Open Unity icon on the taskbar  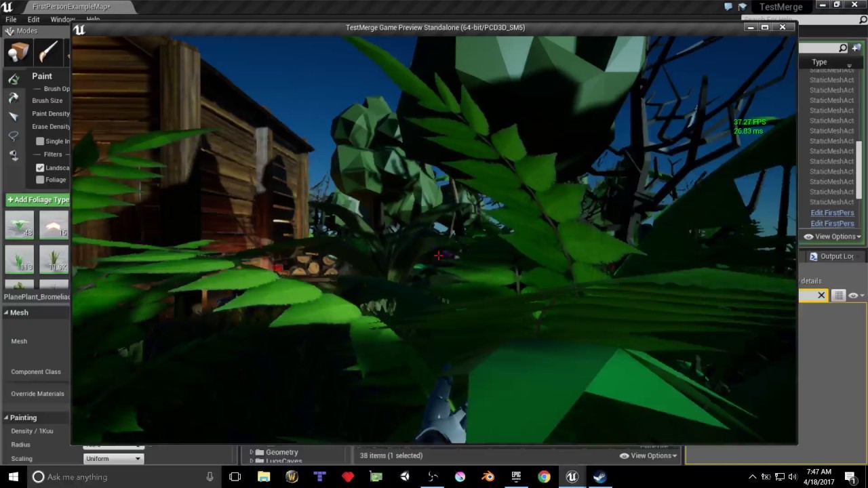(x=405, y=476)
